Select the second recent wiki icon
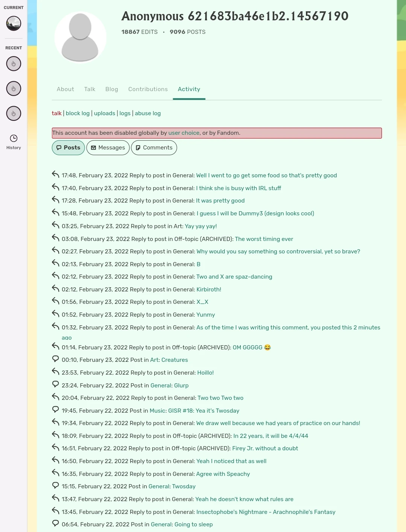Viewport: 406px width, 532px height. 14,88
